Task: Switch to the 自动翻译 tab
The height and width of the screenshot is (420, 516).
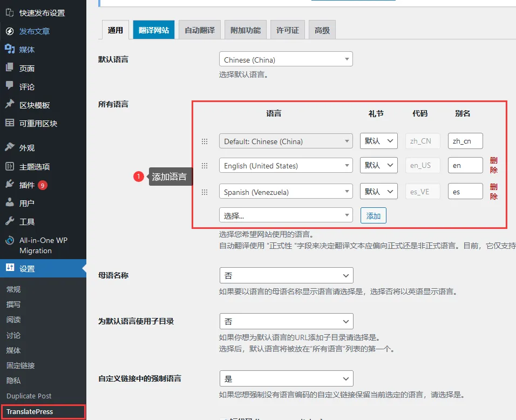Action: 200,30
